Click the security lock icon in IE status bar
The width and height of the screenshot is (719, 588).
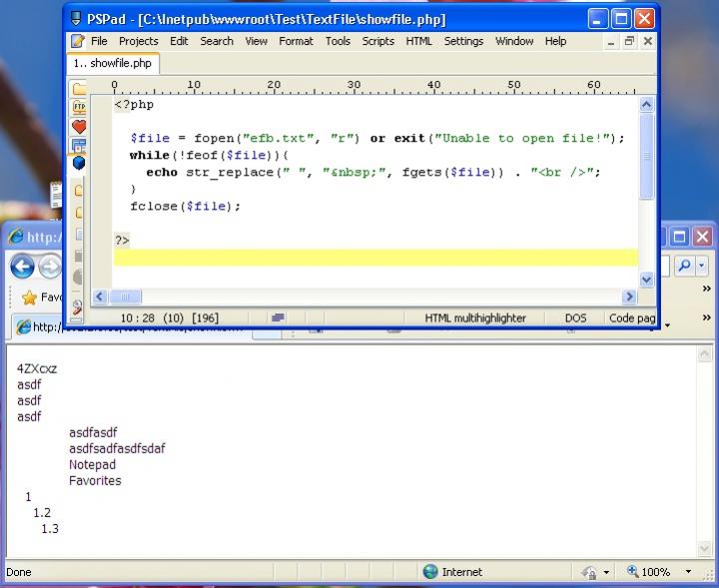[x=589, y=572]
